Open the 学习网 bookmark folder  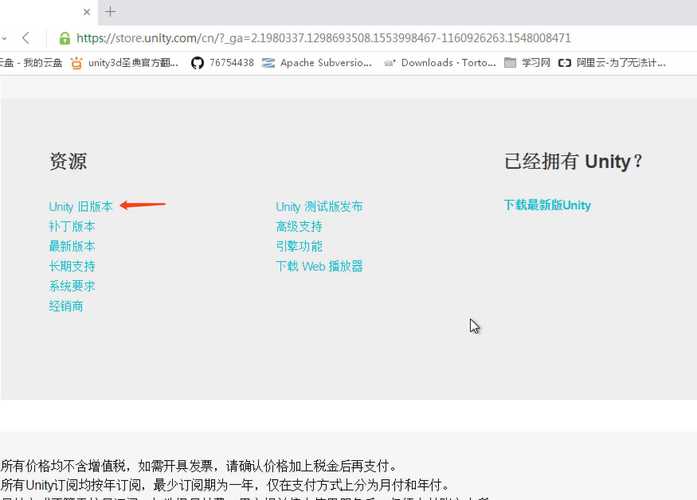[x=527, y=63]
